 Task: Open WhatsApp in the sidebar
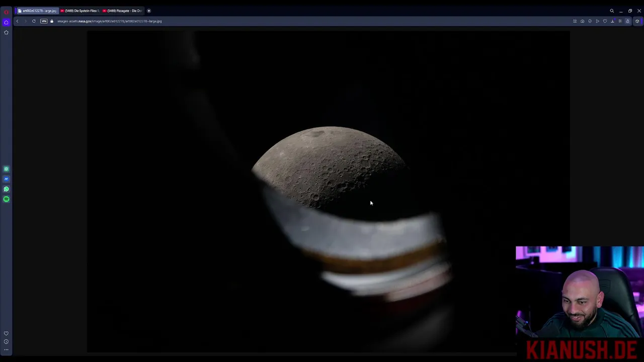6,189
